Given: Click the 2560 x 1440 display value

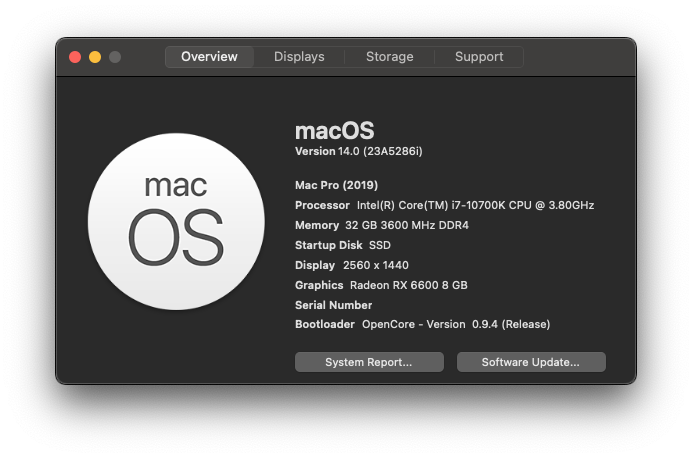Looking at the screenshot, I should pos(376,265).
